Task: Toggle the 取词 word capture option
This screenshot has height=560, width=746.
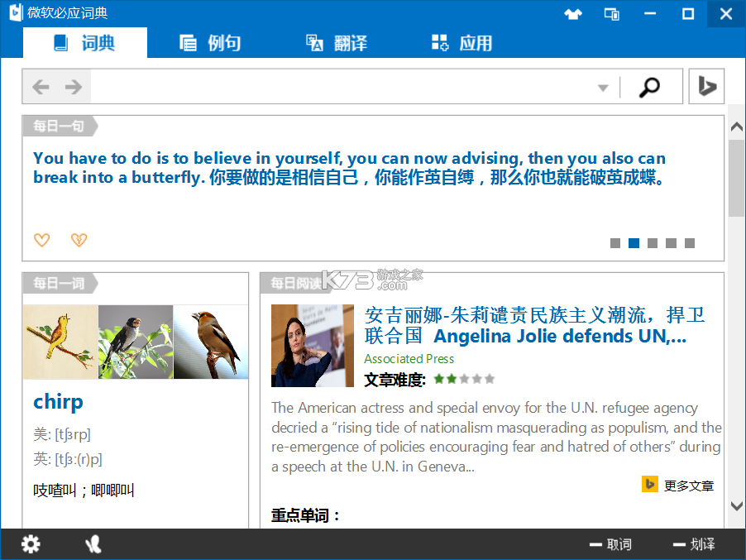Action: pos(610,544)
